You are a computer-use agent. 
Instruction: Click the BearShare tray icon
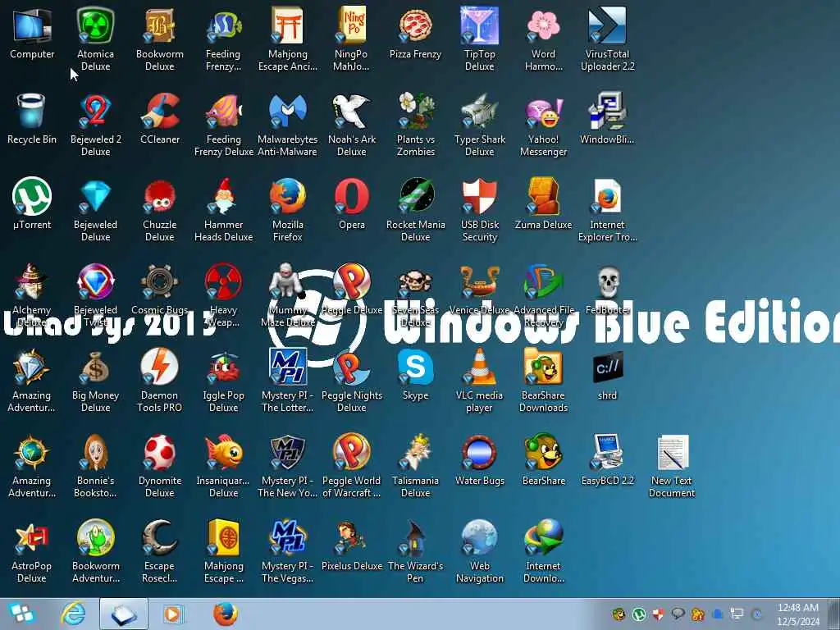coord(619,614)
